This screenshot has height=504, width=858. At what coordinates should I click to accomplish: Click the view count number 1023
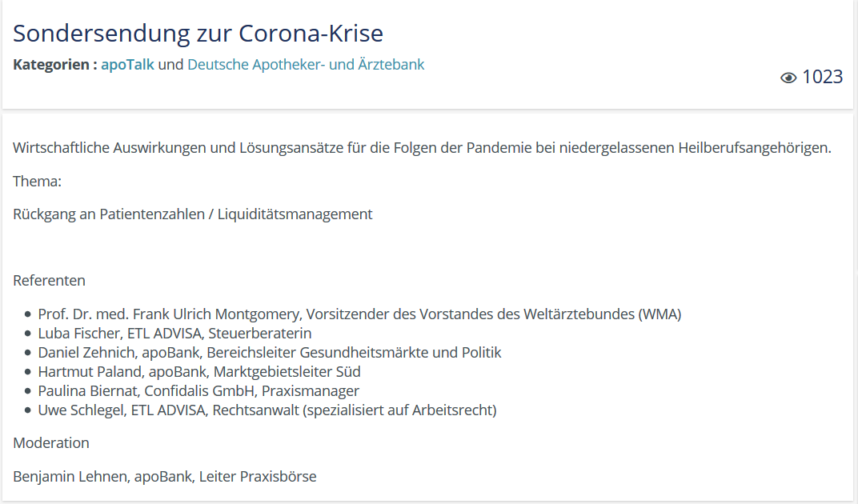[823, 77]
